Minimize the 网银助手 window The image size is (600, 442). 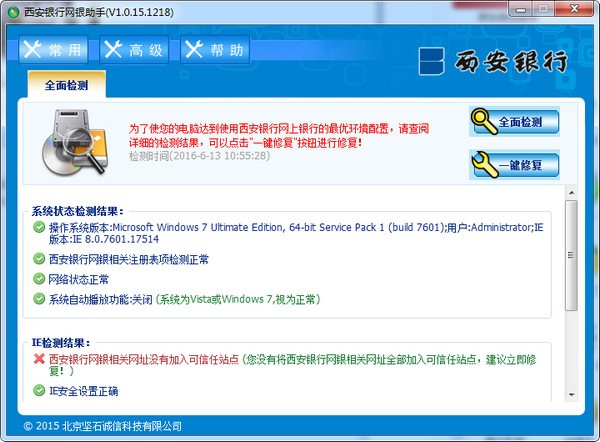click(x=520, y=9)
